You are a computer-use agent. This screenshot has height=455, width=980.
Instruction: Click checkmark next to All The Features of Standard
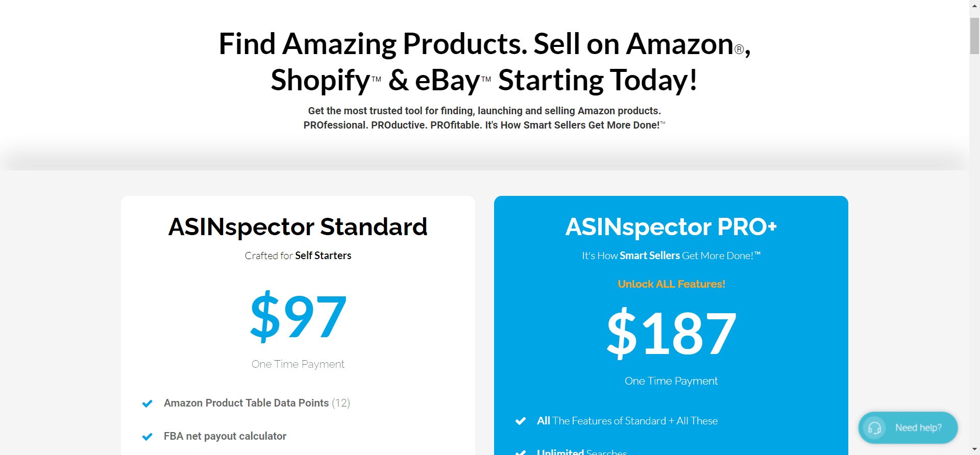click(521, 421)
